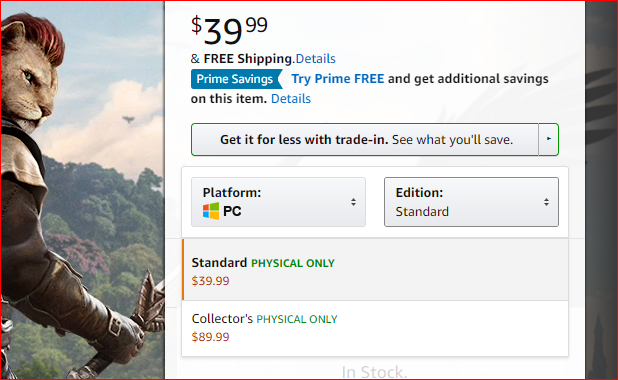Viewport: 618px width, 380px height.
Task: Select Standard edition for $39.99
Action: tap(375, 270)
